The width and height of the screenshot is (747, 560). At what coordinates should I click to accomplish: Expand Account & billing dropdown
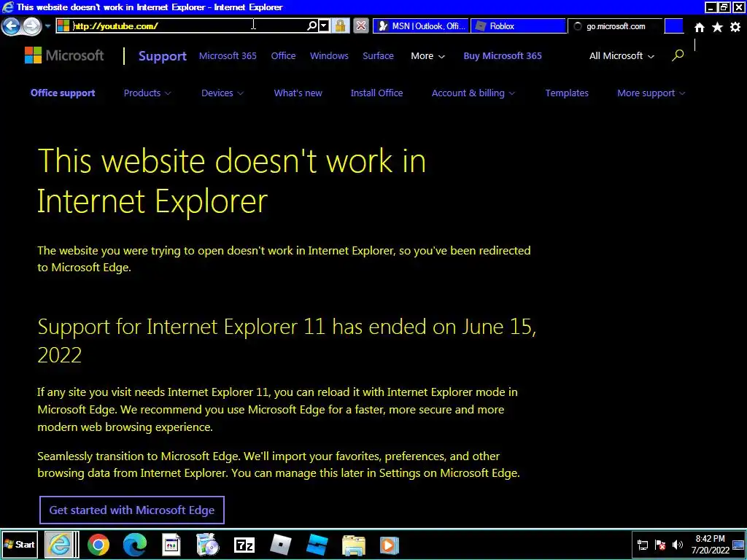coord(473,93)
